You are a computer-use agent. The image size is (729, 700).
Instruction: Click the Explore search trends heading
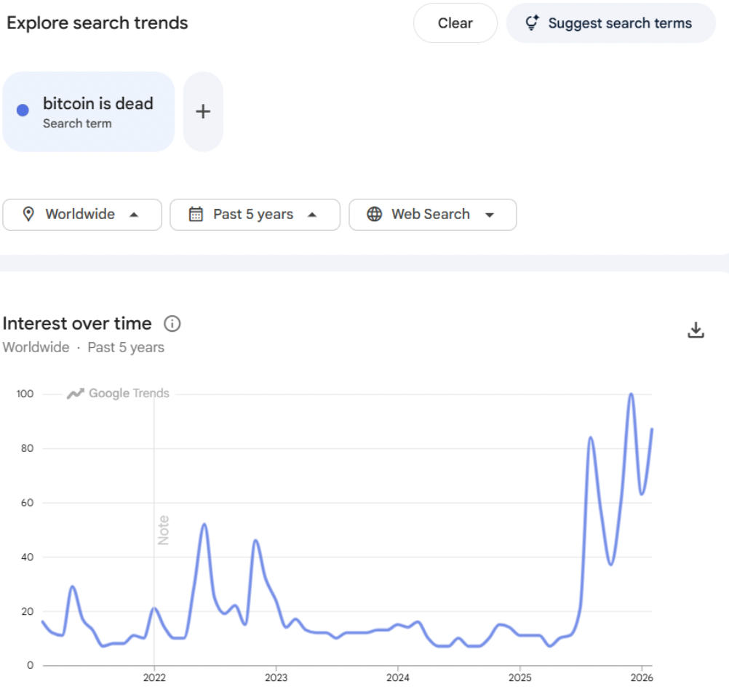point(97,23)
